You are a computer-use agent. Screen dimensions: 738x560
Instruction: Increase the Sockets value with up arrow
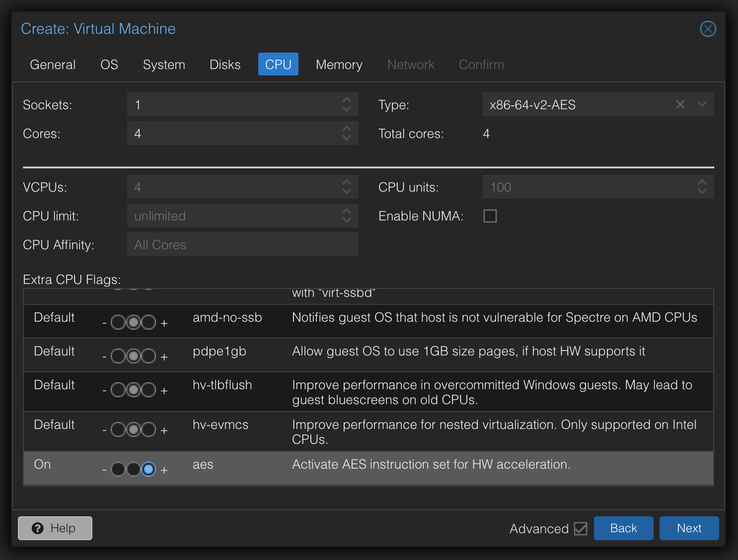347,100
